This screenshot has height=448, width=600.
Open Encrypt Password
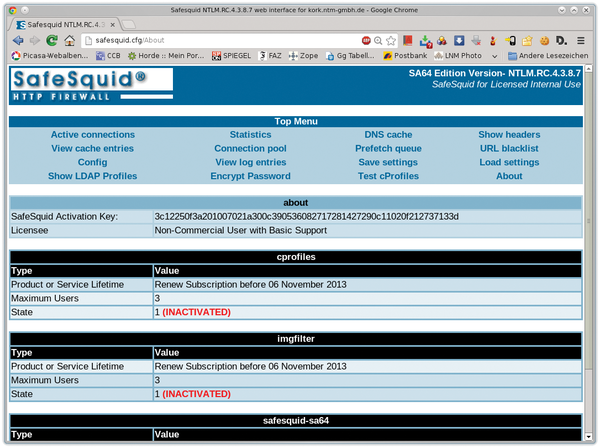[x=250, y=176]
